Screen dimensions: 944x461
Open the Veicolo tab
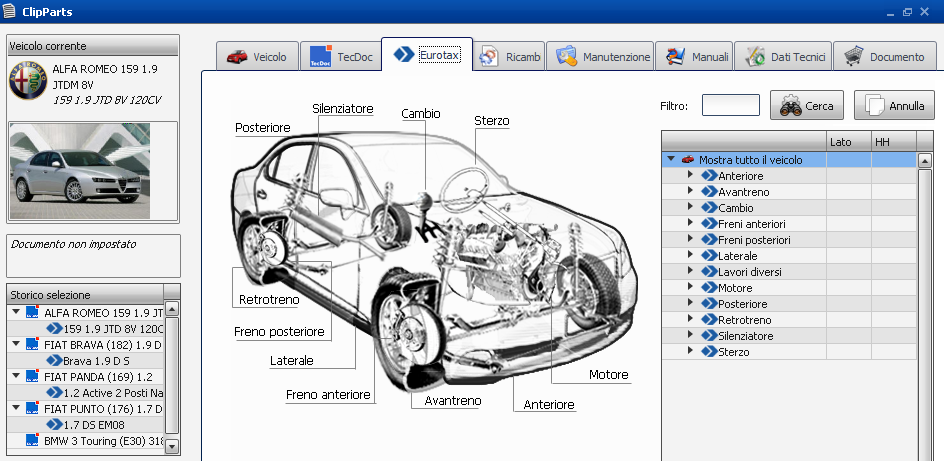256,57
